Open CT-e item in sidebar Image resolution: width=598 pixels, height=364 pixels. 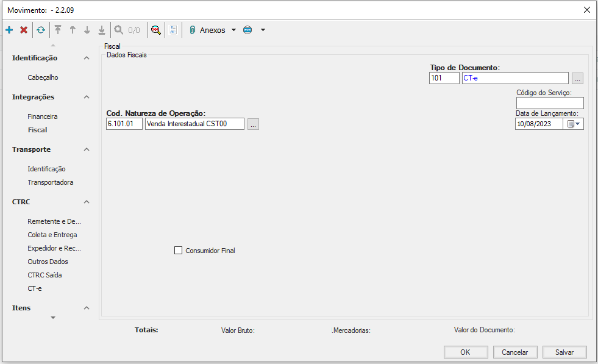click(x=34, y=288)
